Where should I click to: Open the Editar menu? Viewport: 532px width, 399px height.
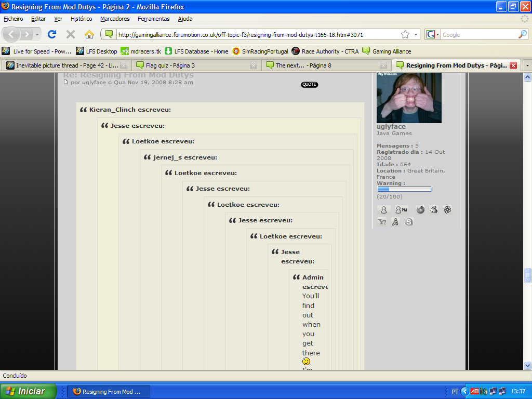click(x=38, y=19)
